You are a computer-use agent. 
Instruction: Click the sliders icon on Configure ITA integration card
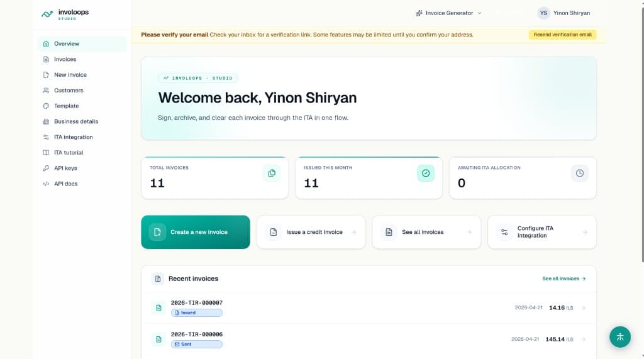pos(504,232)
